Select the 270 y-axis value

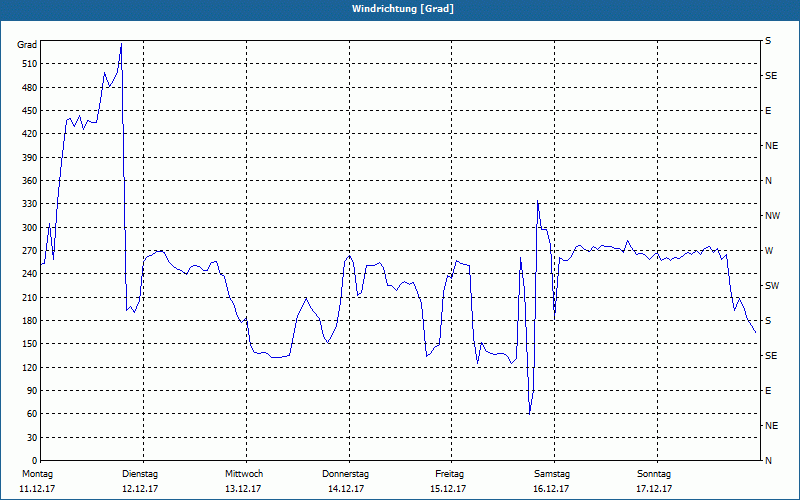[x=31, y=251]
